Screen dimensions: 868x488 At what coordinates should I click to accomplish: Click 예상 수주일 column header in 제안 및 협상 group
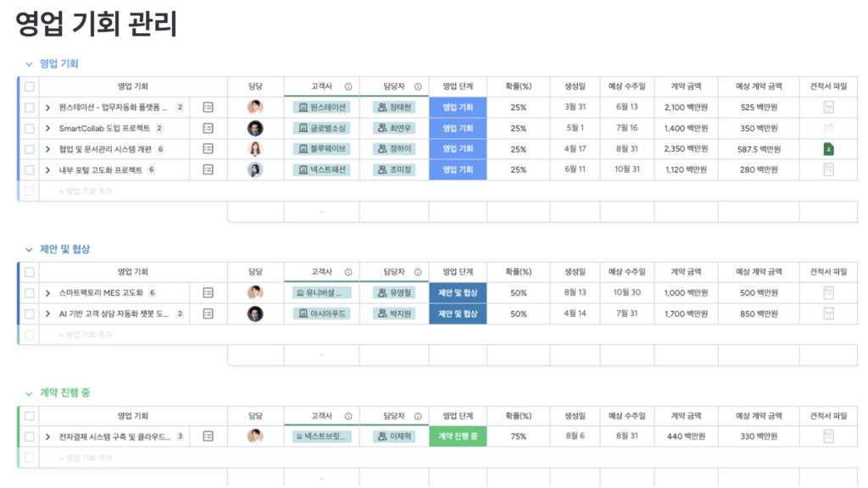626,272
